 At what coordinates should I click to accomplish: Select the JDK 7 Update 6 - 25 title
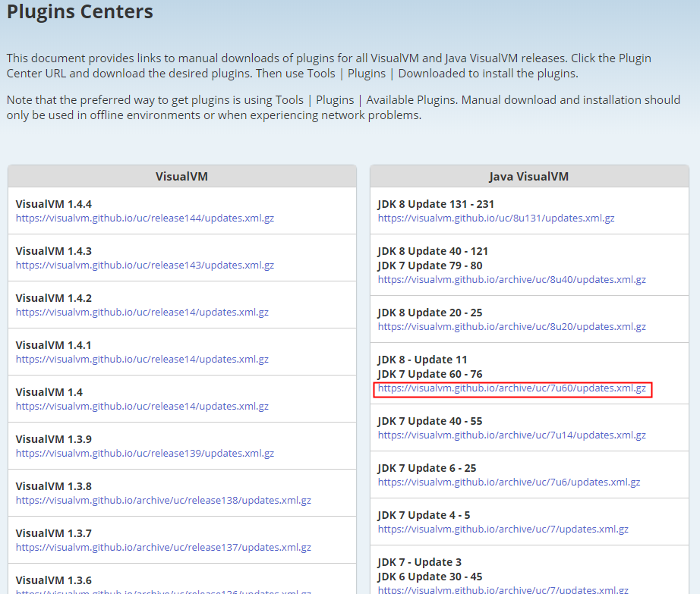pyautogui.click(x=427, y=468)
